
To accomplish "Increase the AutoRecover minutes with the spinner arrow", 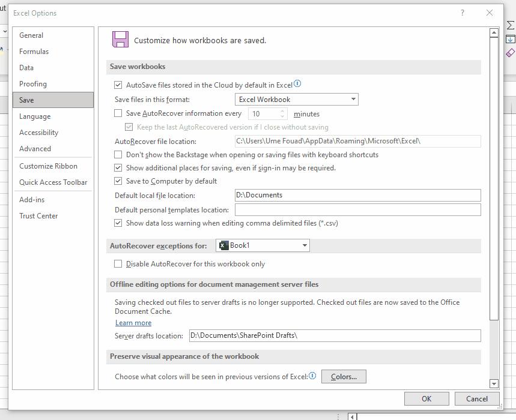I will 282,111.
